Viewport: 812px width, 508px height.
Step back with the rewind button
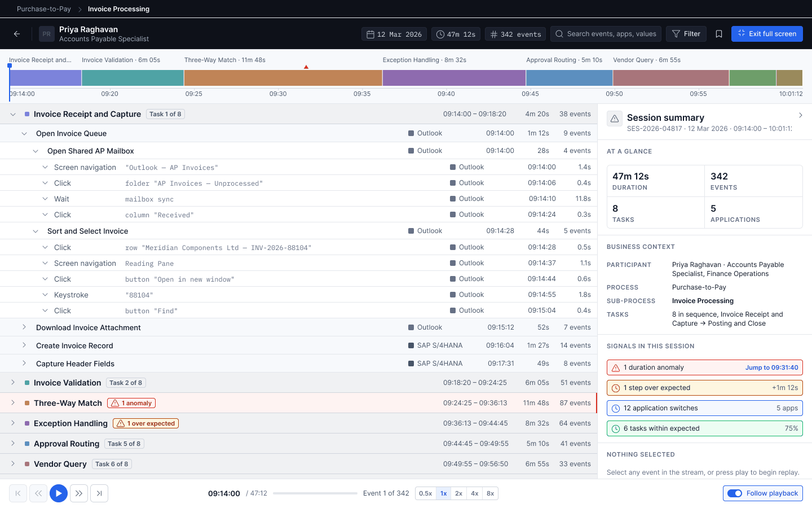pyautogui.click(x=38, y=493)
